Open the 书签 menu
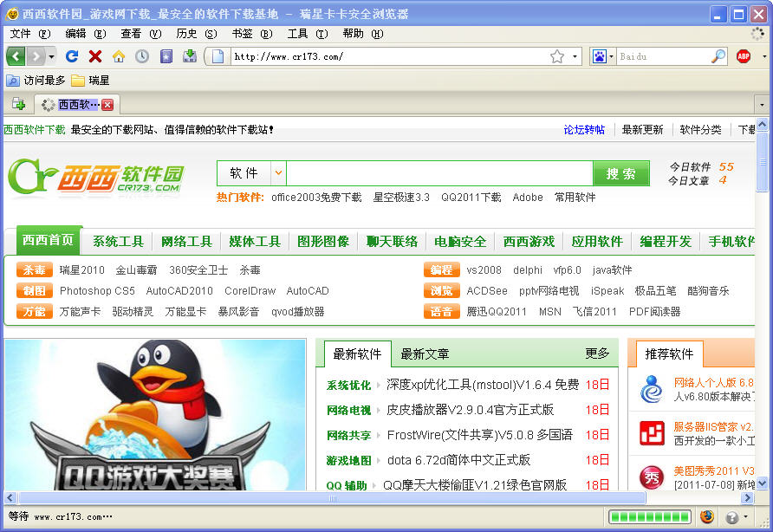 (252, 34)
